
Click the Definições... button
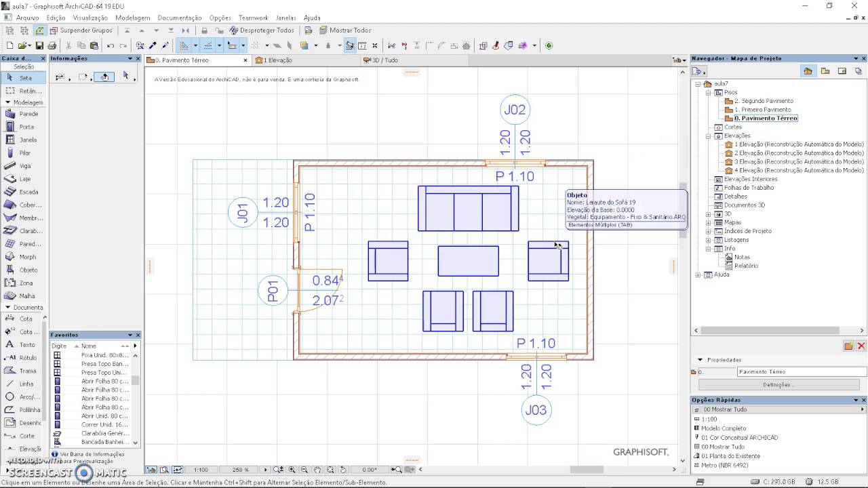click(x=778, y=385)
